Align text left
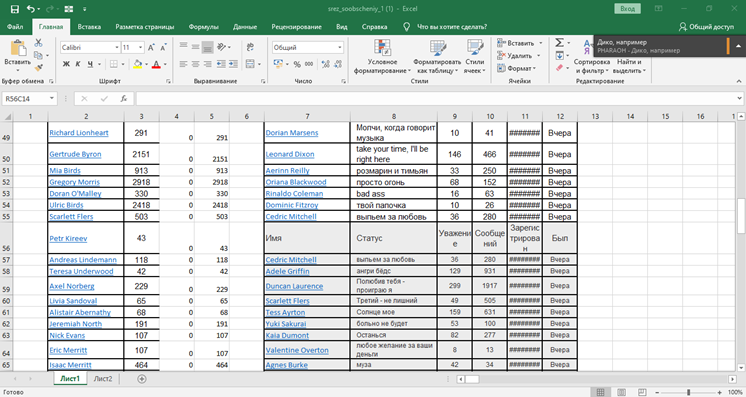 [183, 64]
